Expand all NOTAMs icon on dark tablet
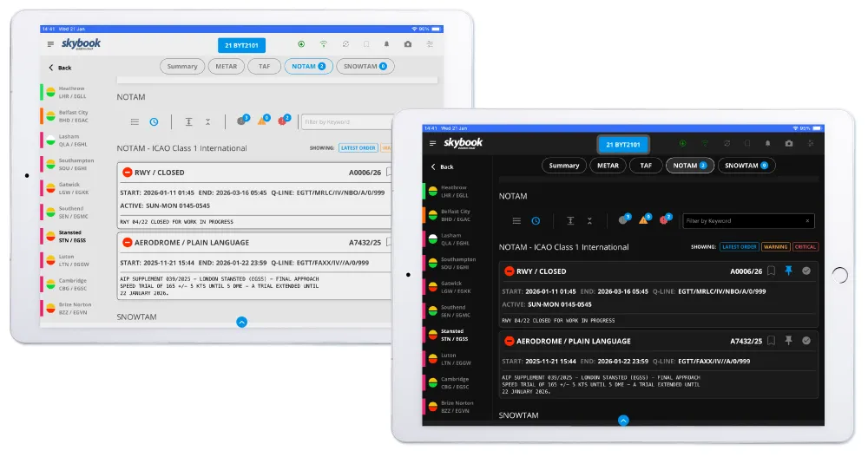Screen dimensions: 868x457 (x=569, y=221)
